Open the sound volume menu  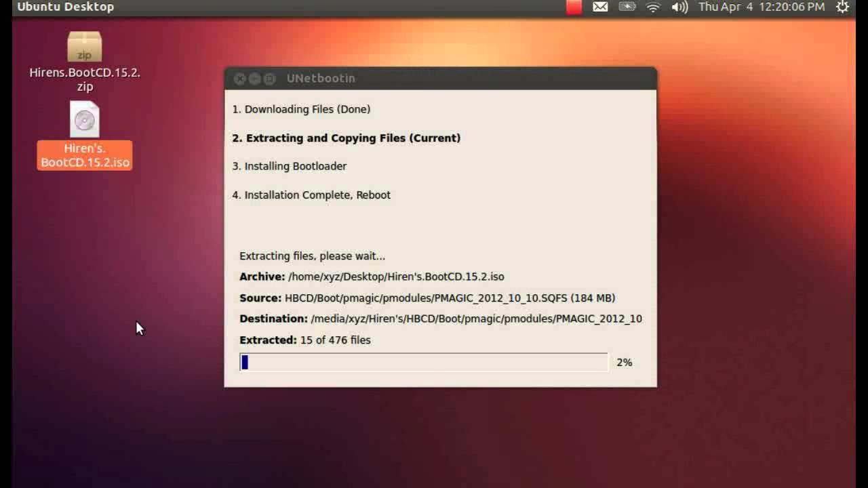pos(679,7)
